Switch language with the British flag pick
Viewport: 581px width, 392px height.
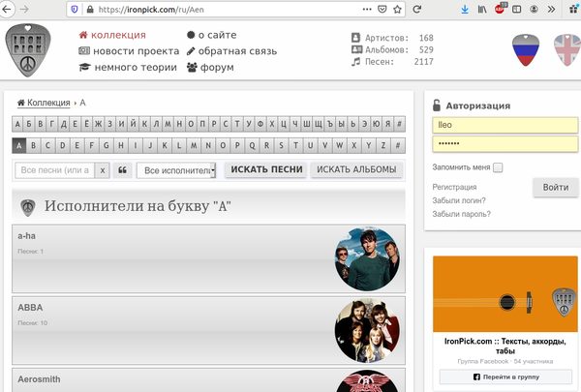568,50
